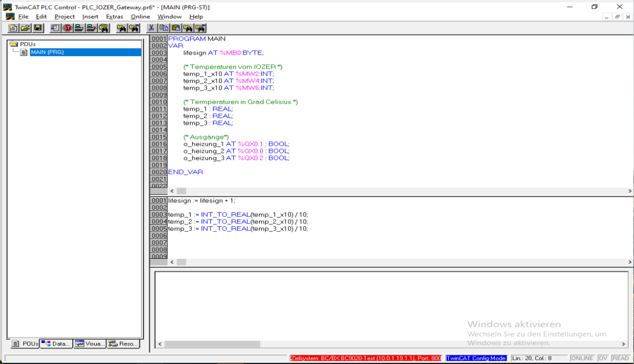Click the Find Next icon left of Cut
The image size is (634, 364).
tap(134, 28)
